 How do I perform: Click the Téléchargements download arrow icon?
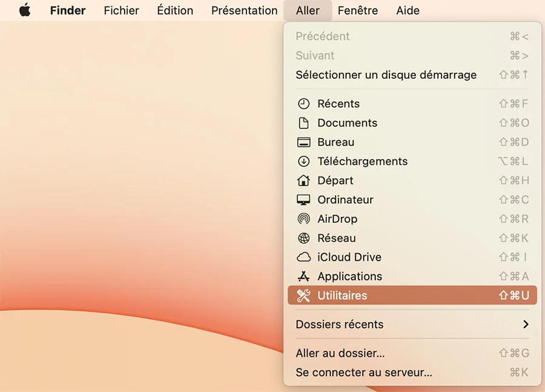point(304,161)
